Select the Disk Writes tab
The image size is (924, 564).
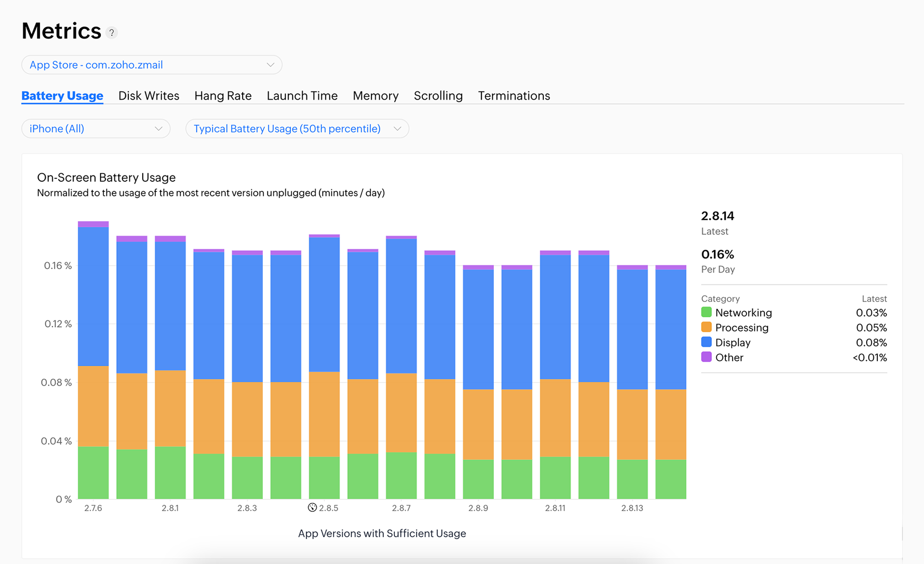click(148, 95)
